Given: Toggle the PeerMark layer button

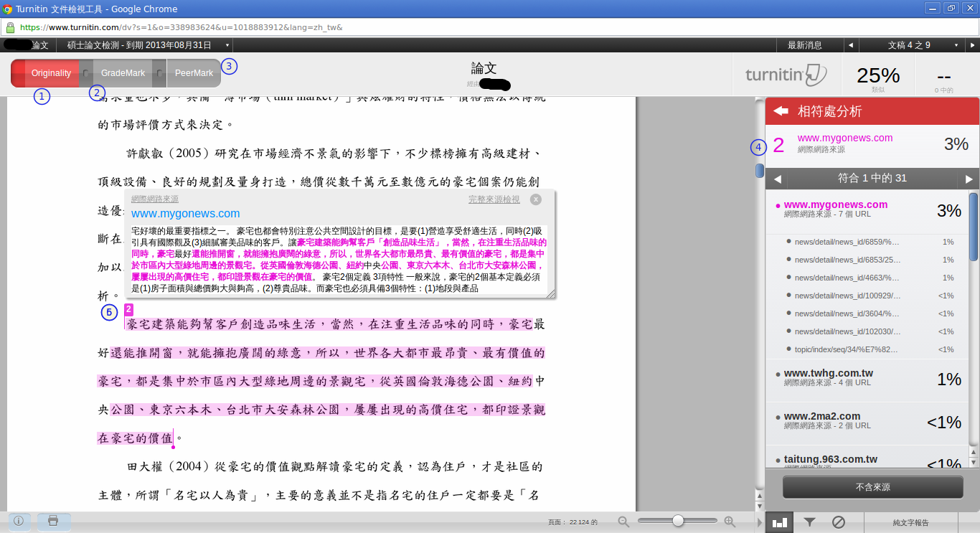Looking at the screenshot, I should [194, 73].
